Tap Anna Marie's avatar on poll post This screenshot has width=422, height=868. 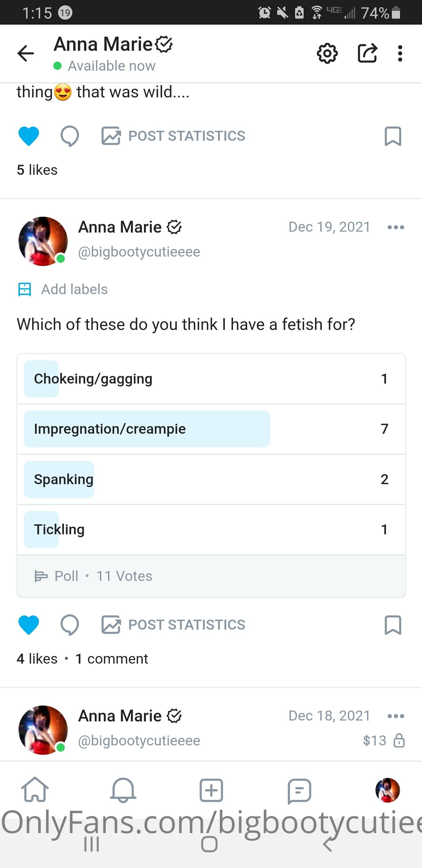tap(43, 241)
